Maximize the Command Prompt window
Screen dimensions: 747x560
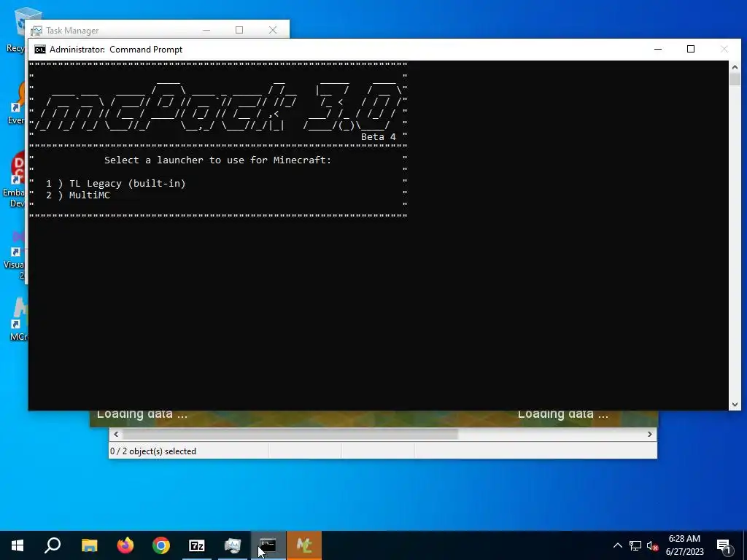(x=691, y=49)
